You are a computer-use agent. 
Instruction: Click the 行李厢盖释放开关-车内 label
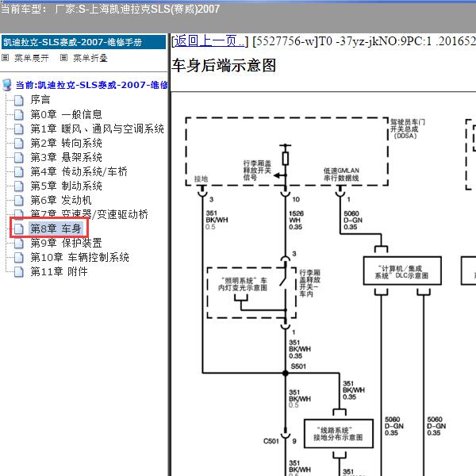click(x=309, y=283)
